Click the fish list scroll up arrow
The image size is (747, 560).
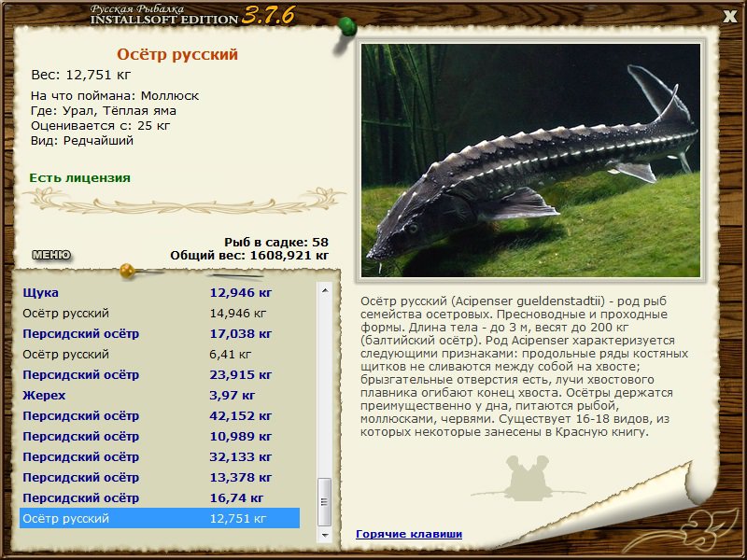[325, 290]
